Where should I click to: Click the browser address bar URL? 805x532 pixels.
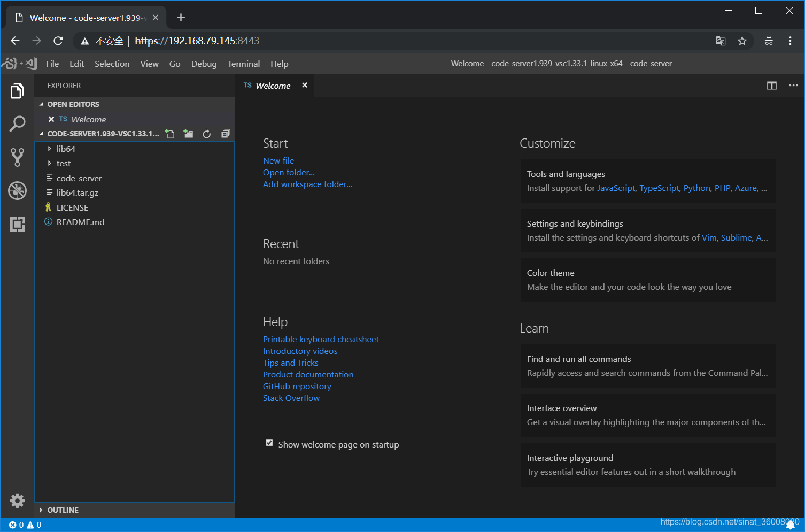click(197, 41)
